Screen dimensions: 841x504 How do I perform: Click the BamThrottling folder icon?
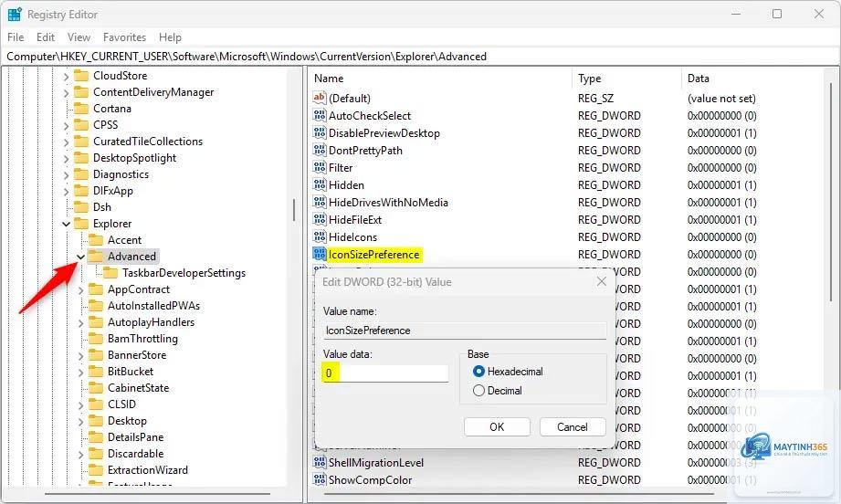(x=96, y=339)
